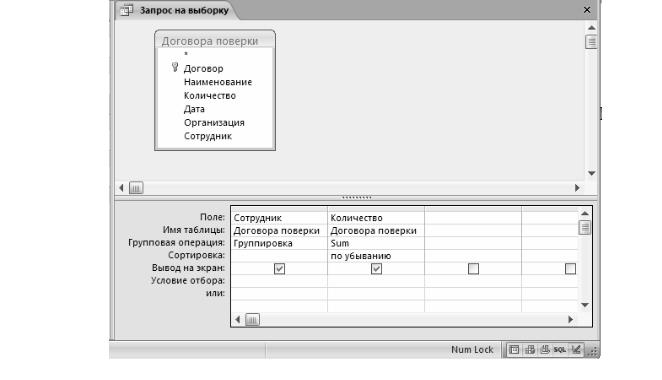Click the Вывод на экран: row label
The width and height of the screenshot is (662, 380).
coord(188,268)
